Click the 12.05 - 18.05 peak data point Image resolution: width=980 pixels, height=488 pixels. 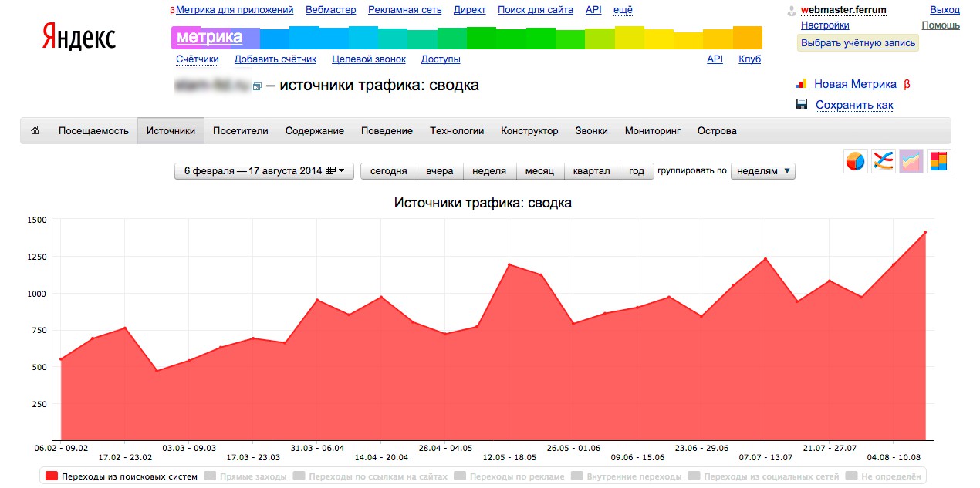[509, 264]
